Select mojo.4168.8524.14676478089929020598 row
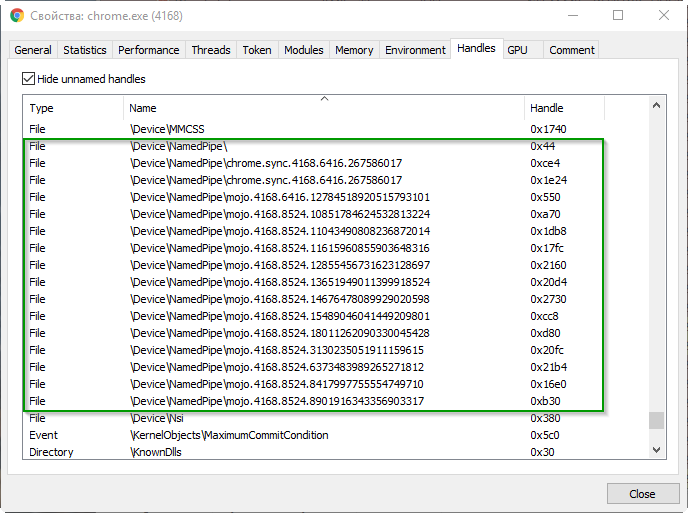This screenshot has height=513, width=688. pos(314,299)
